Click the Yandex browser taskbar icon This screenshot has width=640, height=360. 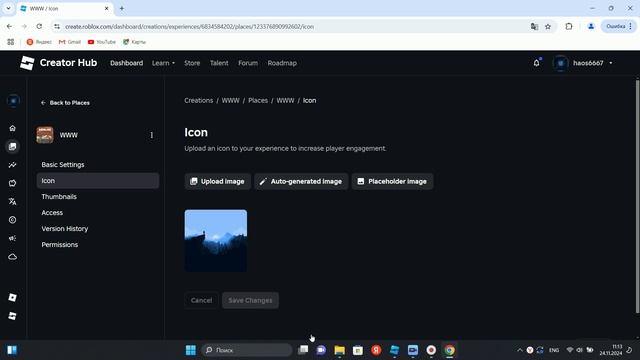[x=376, y=350]
